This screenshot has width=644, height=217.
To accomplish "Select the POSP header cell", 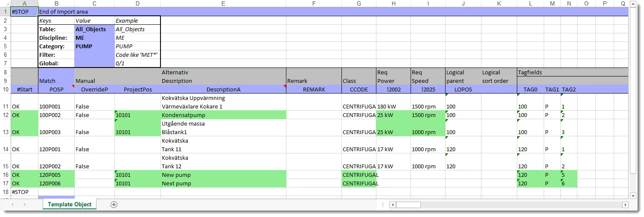I will pos(56,89).
